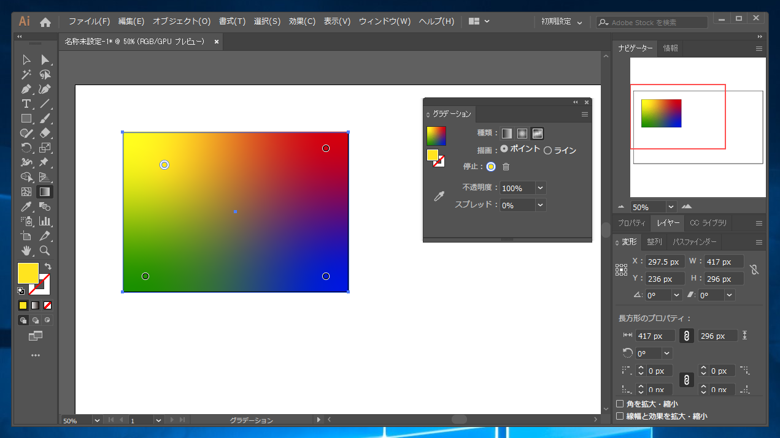The image size is (780, 438).
Task: Open the 効果(C) menu
Action: pyautogui.click(x=302, y=21)
